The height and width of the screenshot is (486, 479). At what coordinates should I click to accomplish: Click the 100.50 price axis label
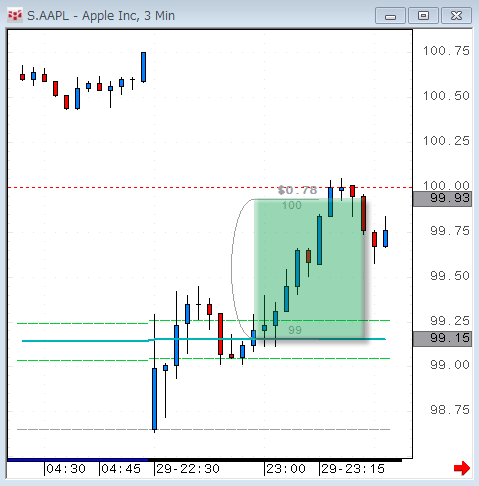(x=446, y=96)
